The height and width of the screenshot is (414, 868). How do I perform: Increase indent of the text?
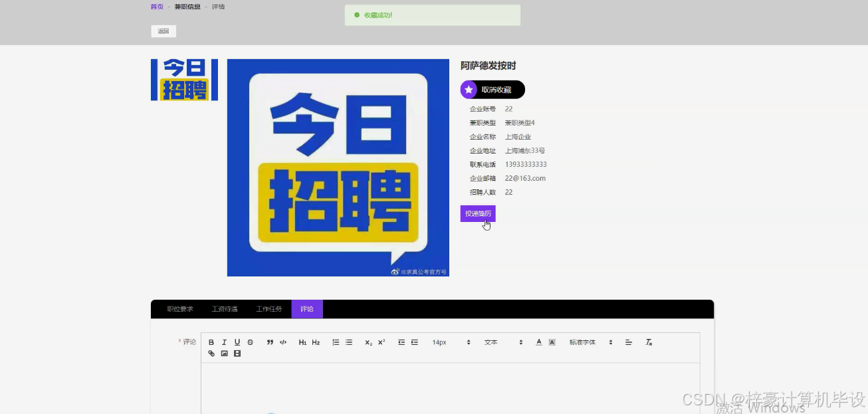[415, 342]
